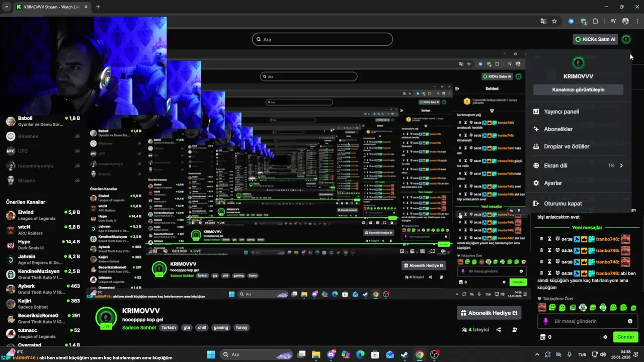Expand the Chrome tab search dropdown
Screen dimensions: 644x362
pyautogui.click(x=7, y=7)
